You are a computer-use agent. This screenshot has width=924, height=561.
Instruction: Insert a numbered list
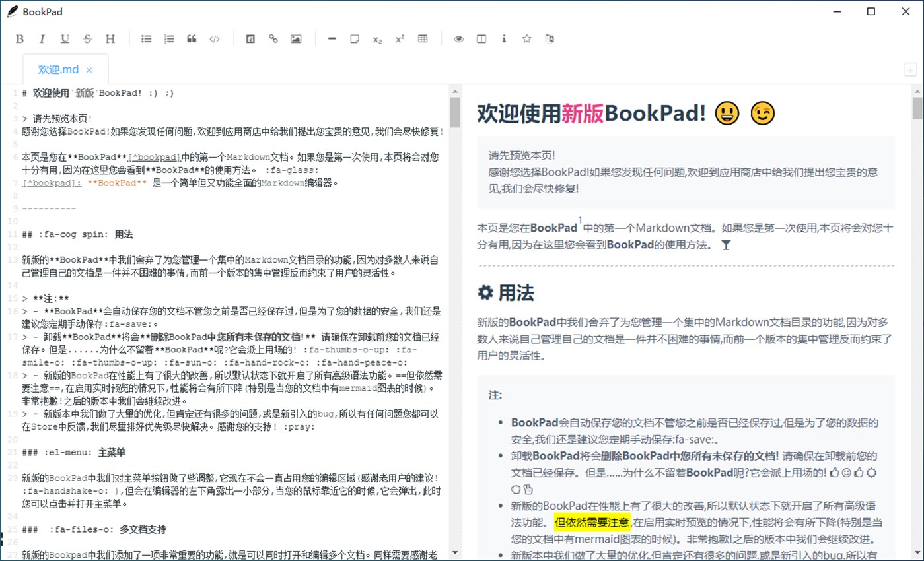coord(169,39)
